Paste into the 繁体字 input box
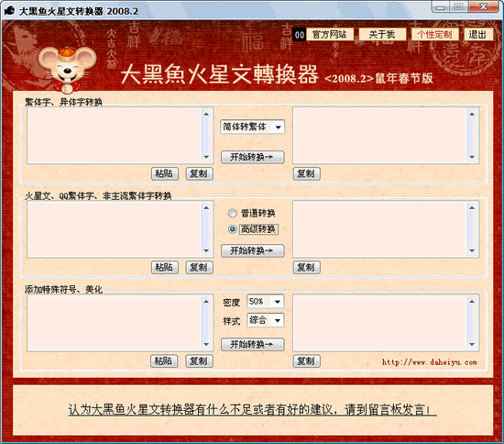Screen dimensions: 504x444 (165, 173)
